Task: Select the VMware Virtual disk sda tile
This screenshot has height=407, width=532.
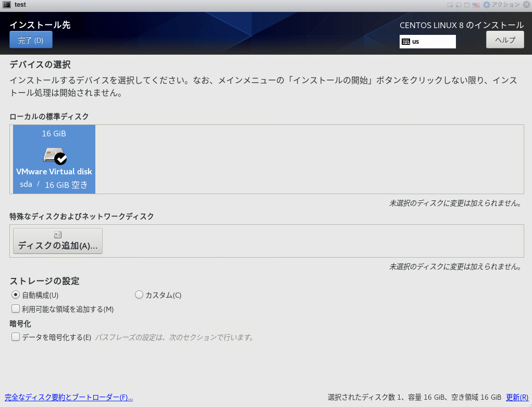Action: pyautogui.click(x=54, y=159)
